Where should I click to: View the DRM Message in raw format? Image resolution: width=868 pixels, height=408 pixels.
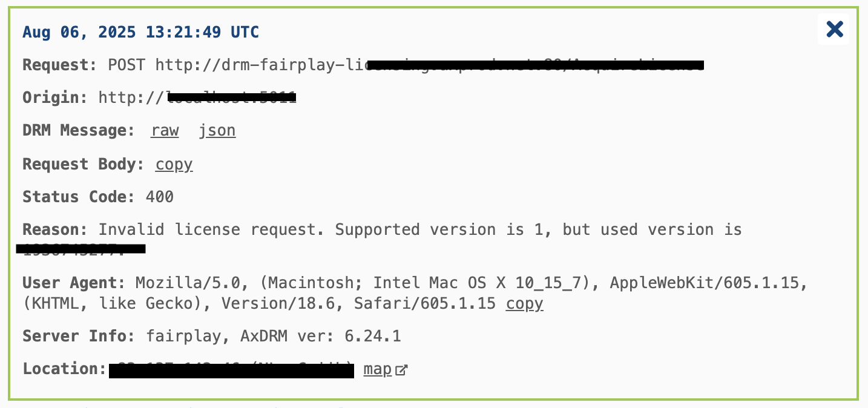tap(164, 130)
